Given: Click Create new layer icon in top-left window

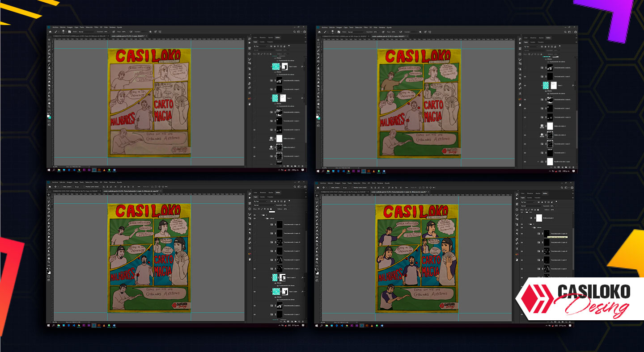Looking at the screenshot, I should pos(299,166).
